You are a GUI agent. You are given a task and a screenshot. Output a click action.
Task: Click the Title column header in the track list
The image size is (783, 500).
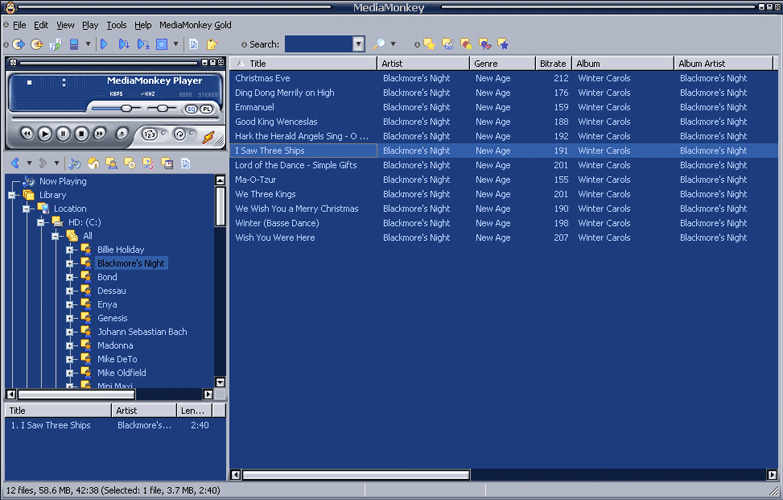point(303,63)
